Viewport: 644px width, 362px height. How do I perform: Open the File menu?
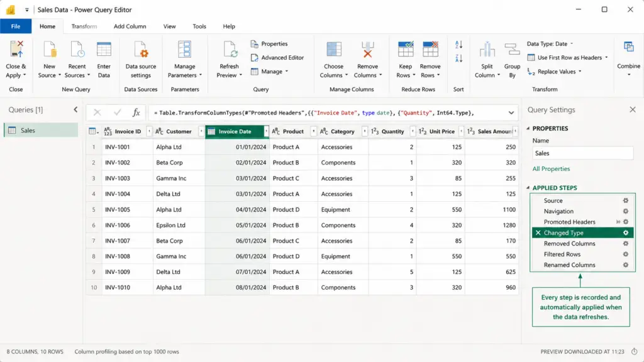(x=16, y=26)
